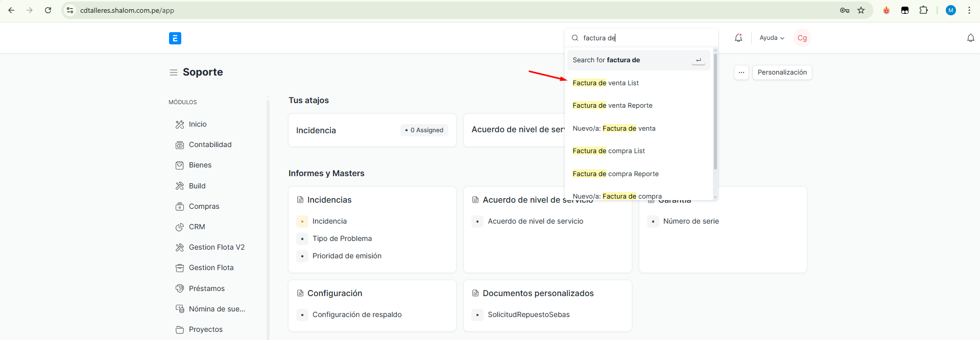This screenshot has height=340, width=980.
Task: Pick Nuevo/a: Factura de venta suggestion
Action: click(614, 129)
